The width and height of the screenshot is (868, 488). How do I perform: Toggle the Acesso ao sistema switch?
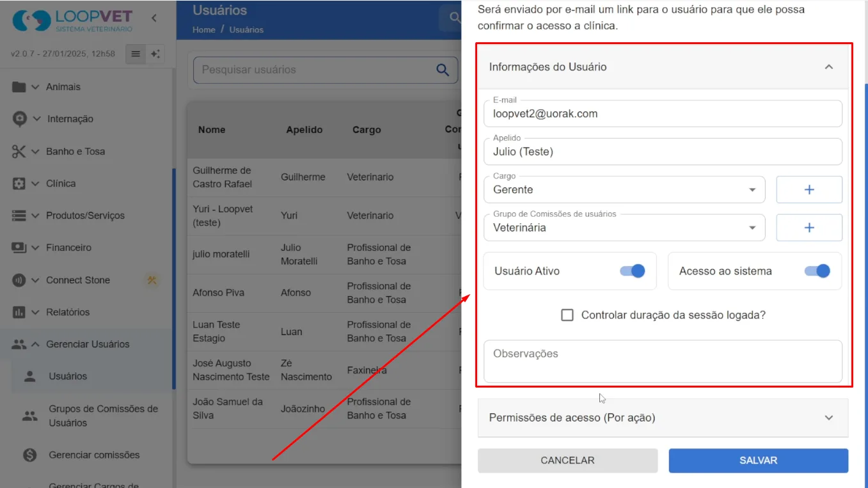817,271
